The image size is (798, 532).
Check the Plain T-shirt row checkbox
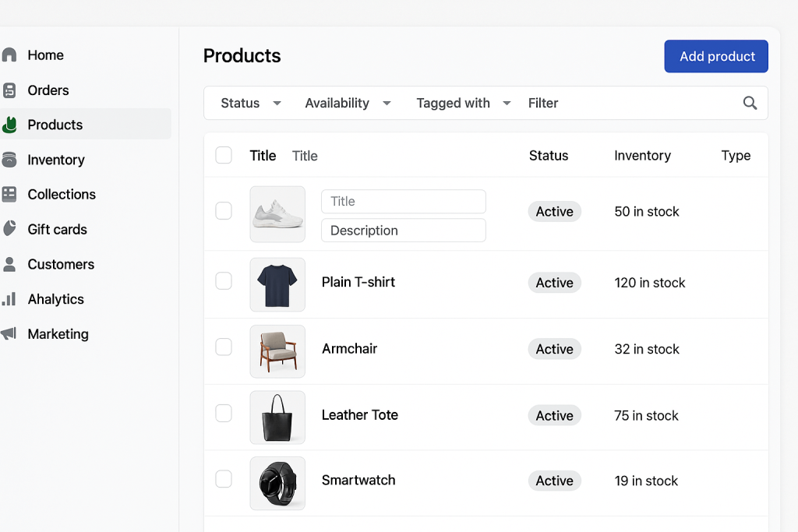224,282
